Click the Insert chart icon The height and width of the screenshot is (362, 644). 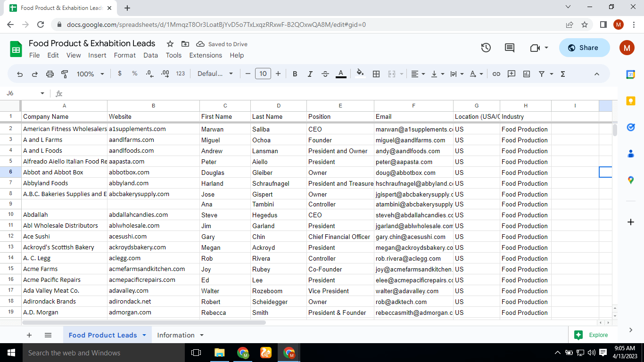pyautogui.click(x=527, y=74)
